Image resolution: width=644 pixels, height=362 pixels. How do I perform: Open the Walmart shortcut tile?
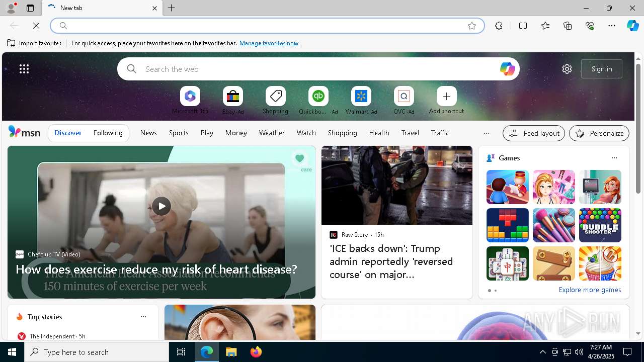[361, 96]
